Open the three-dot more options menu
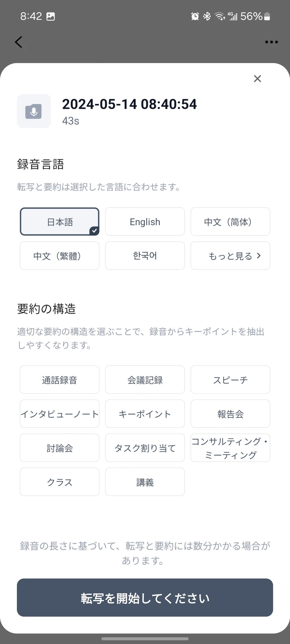The image size is (290, 644). (x=271, y=42)
